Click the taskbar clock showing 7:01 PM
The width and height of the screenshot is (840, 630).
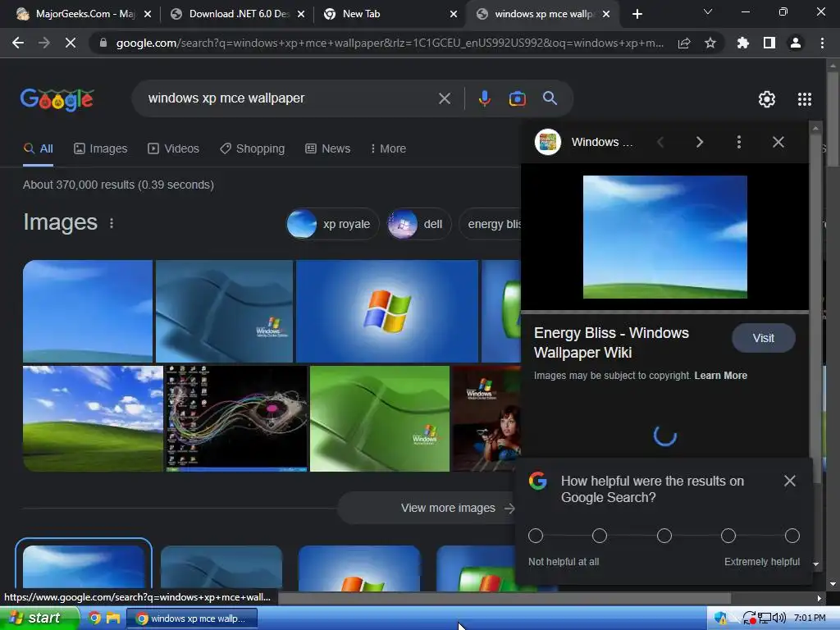tap(810, 618)
